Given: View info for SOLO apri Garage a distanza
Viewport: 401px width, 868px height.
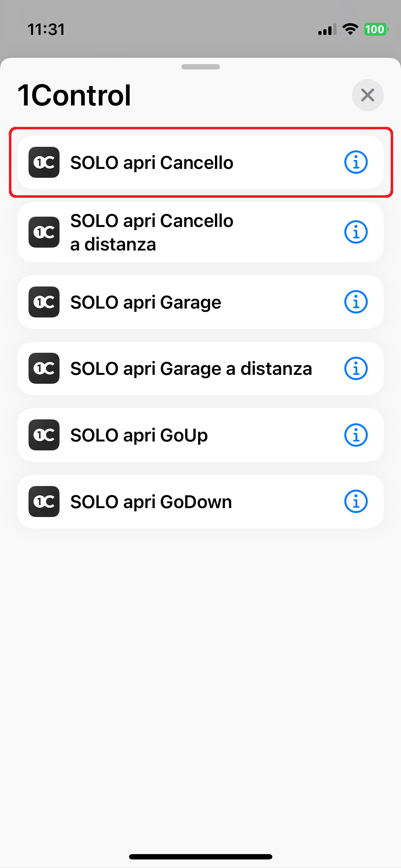Looking at the screenshot, I should [356, 368].
